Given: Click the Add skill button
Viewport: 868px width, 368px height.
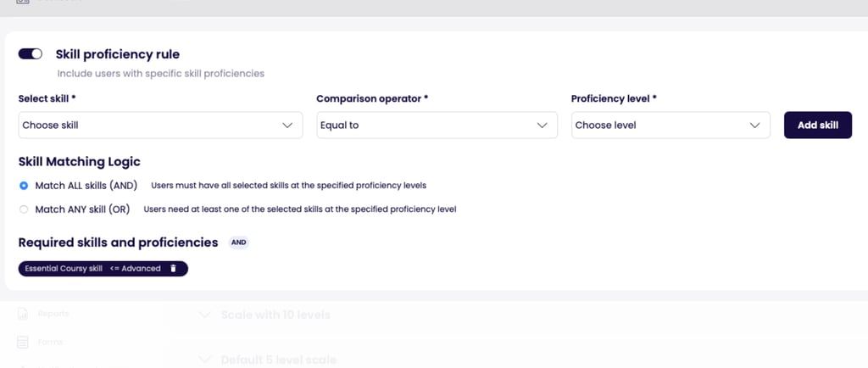Looking at the screenshot, I should pyautogui.click(x=817, y=125).
